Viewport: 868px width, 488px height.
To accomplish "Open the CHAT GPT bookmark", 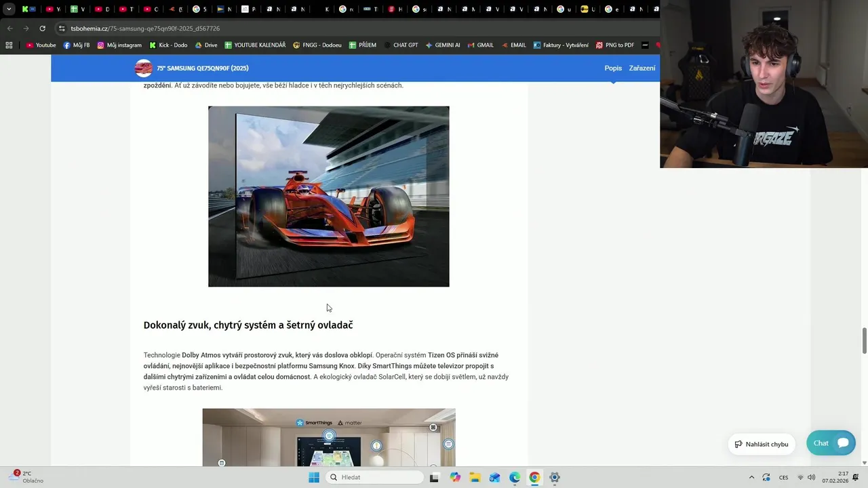I will (x=401, y=45).
